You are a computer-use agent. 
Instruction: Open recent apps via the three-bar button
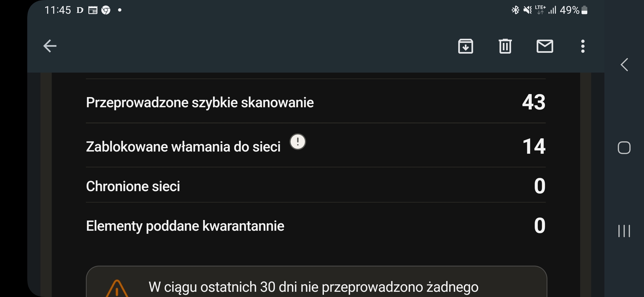(x=624, y=231)
